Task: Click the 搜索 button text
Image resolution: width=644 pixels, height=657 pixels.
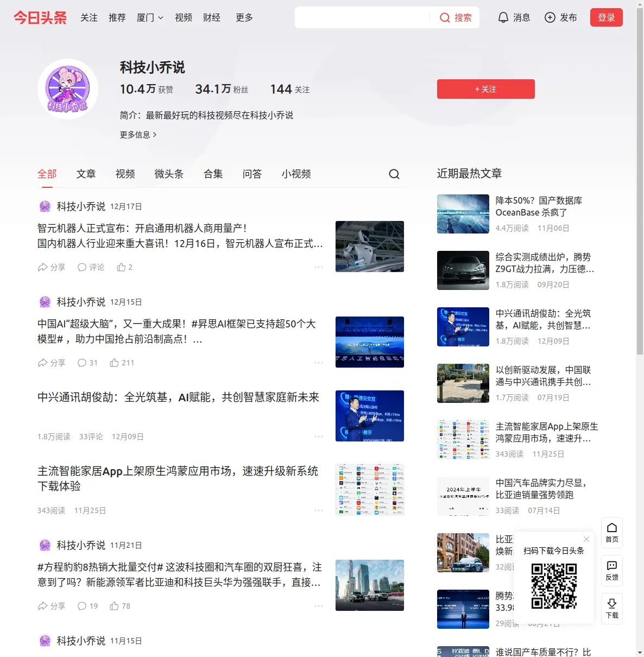Action: click(x=463, y=17)
